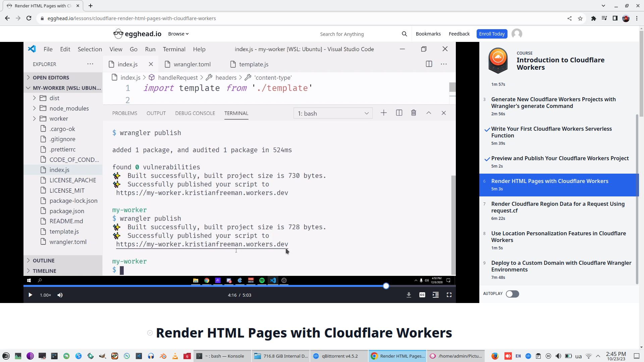The height and width of the screenshot is (362, 644).
Task: Open the Bookmarks menu item
Action: pos(428,34)
